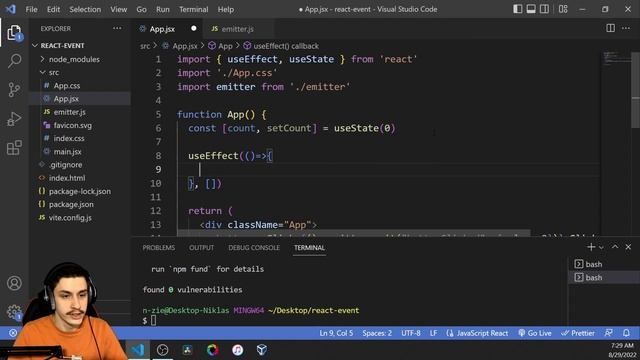Switch to the Output panel tab
The image size is (640, 360).
[x=201, y=247]
